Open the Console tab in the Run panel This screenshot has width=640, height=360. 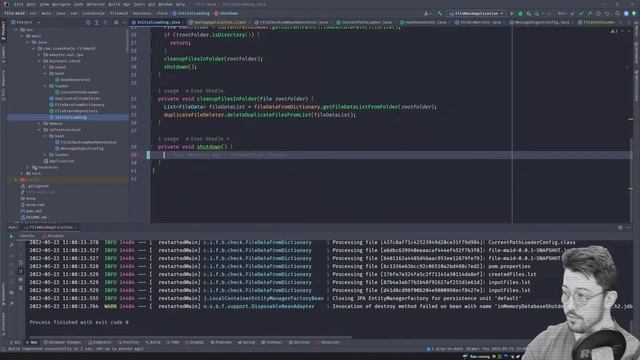point(27,236)
